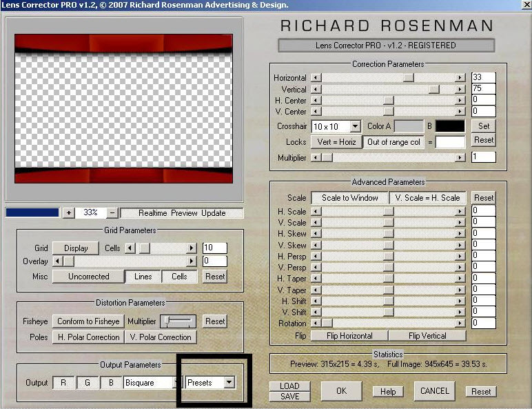Zoom in preview with plus button
Viewport: 532px width, 409px height.
[68, 212]
